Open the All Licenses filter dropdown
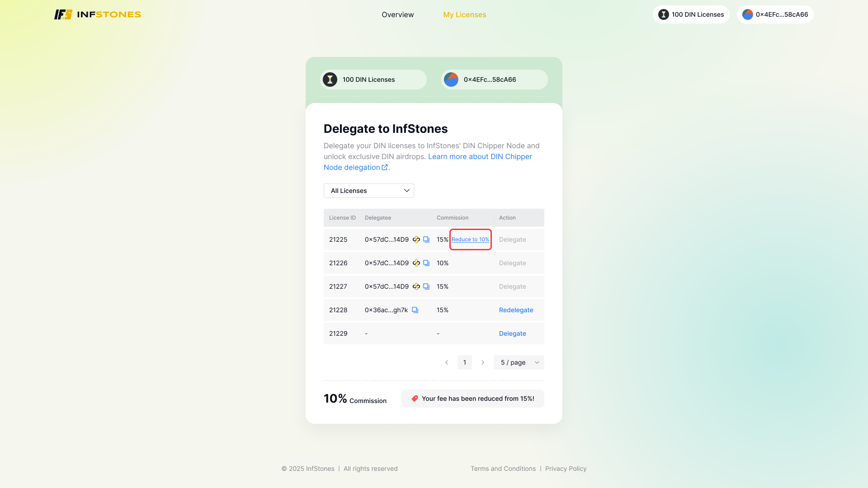 [368, 191]
